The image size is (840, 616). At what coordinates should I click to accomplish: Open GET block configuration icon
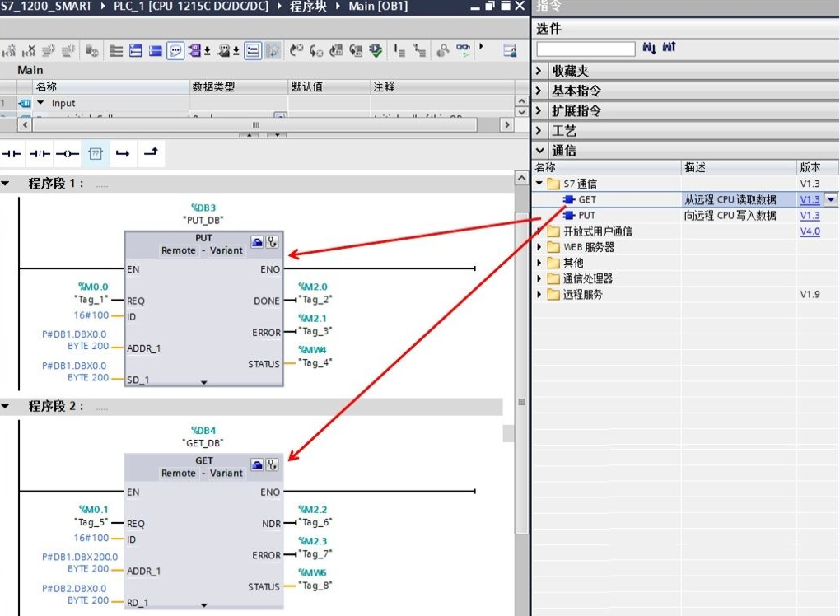pos(257,464)
